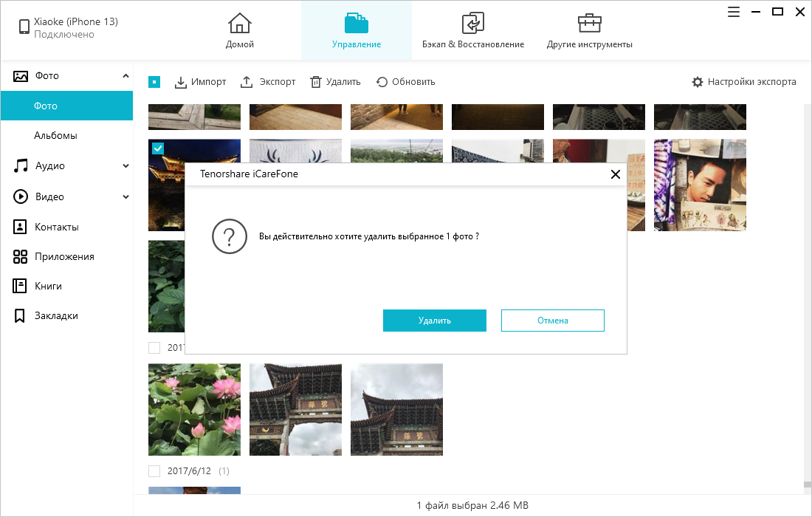Click the dialog confirmation question text
The image size is (812, 517).
point(368,236)
